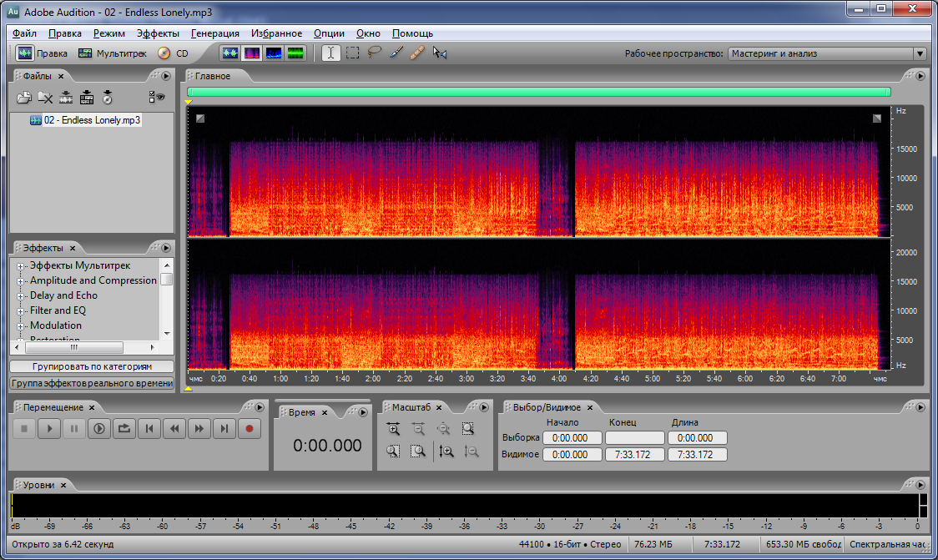Pick the Spot Healing Brush tool
938x560 pixels.
tap(418, 53)
